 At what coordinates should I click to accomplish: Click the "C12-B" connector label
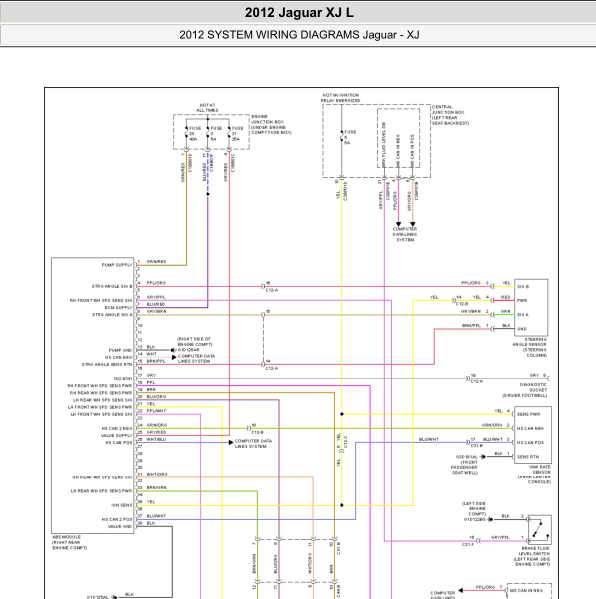tap(463, 304)
